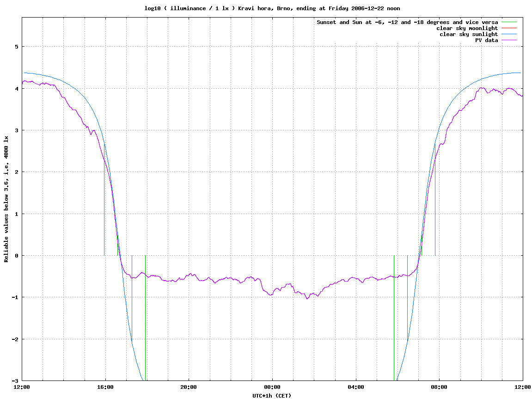Select the 'clear sky moonlight' legend label
Screen dimensions: 532x399
pyautogui.click(x=467, y=28)
